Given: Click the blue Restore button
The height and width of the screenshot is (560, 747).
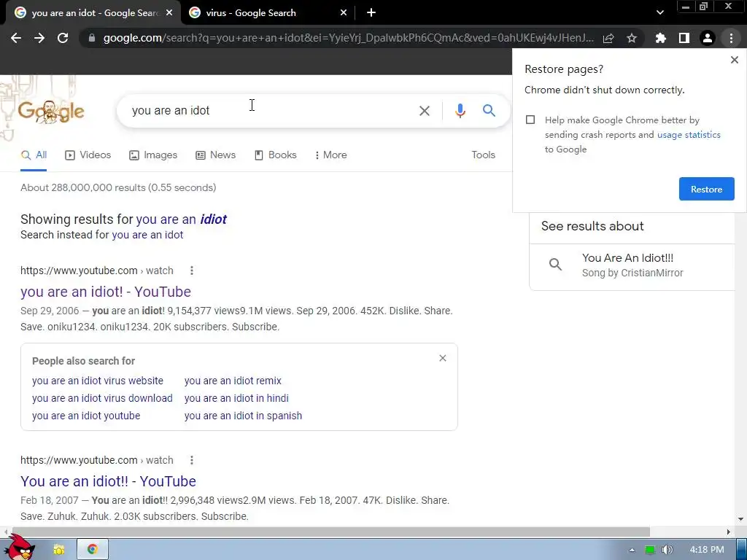Looking at the screenshot, I should 706,189.
